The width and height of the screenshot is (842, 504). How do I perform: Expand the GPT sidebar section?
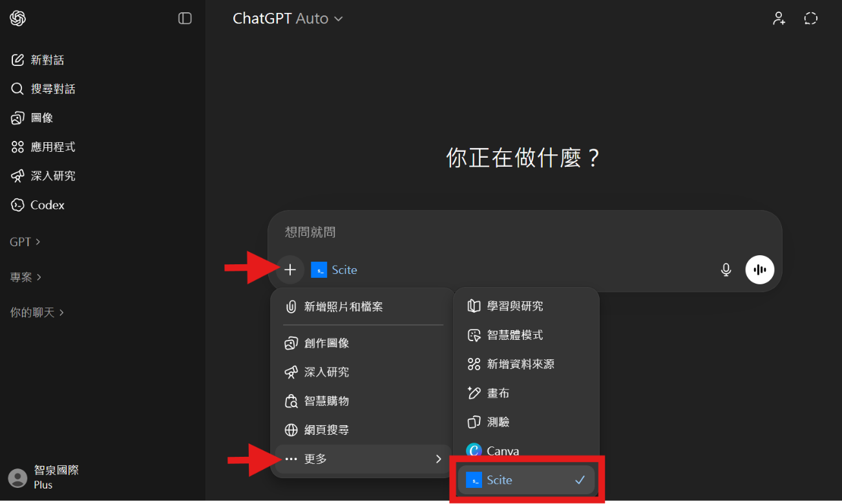[25, 242]
